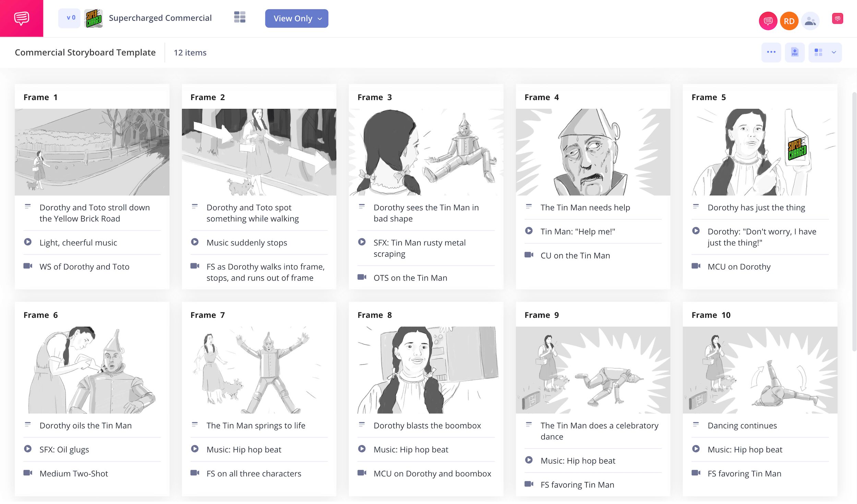857x504 pixels.
Task: Click the 12 items count label
Action: point(190,52)
